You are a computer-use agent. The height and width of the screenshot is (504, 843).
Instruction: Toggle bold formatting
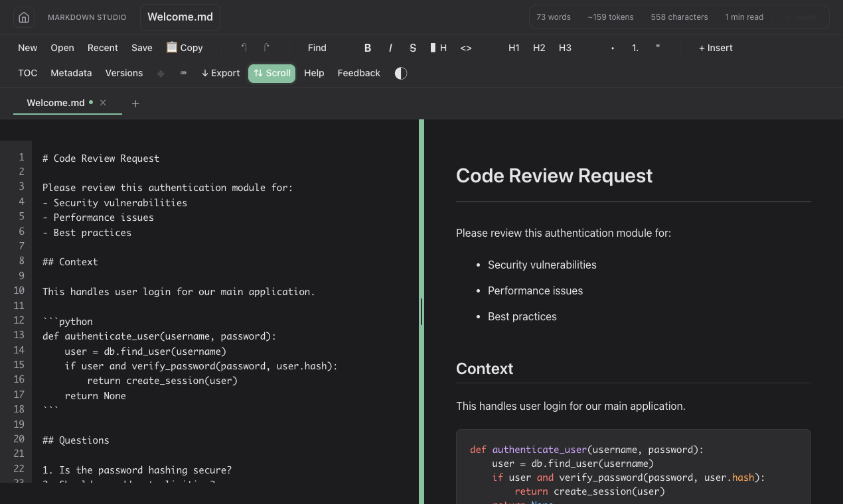click(367, 48)
